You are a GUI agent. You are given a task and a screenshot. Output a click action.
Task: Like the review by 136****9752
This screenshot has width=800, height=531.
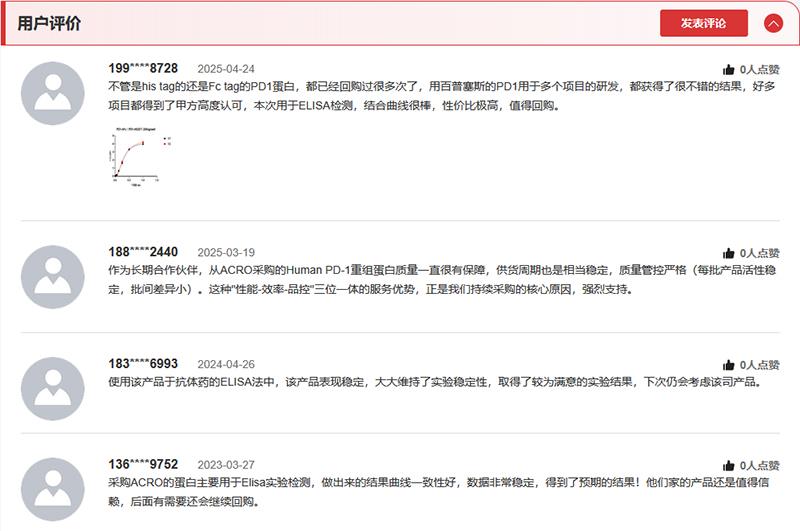(x=728, y=465)
